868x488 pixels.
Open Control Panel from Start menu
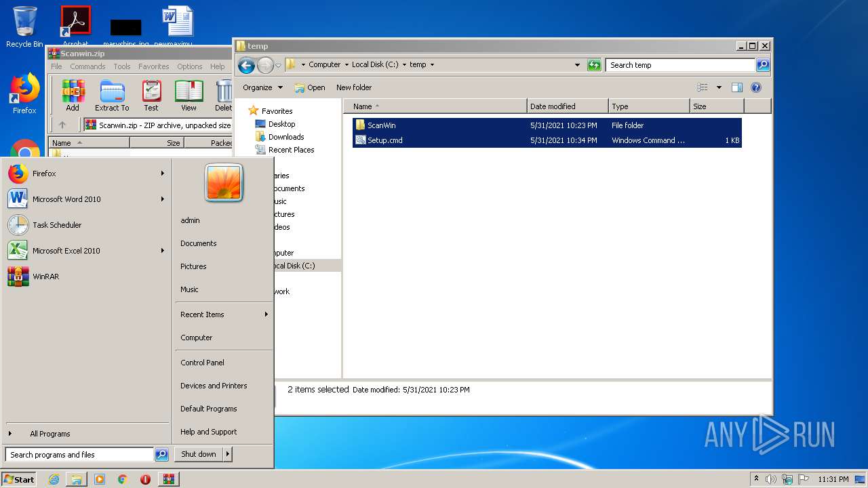202,363
